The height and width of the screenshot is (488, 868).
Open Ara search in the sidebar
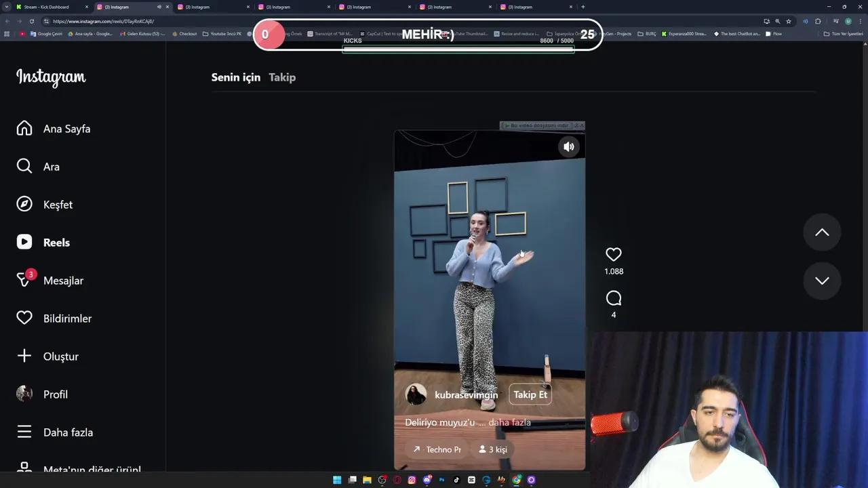(39, 167)
